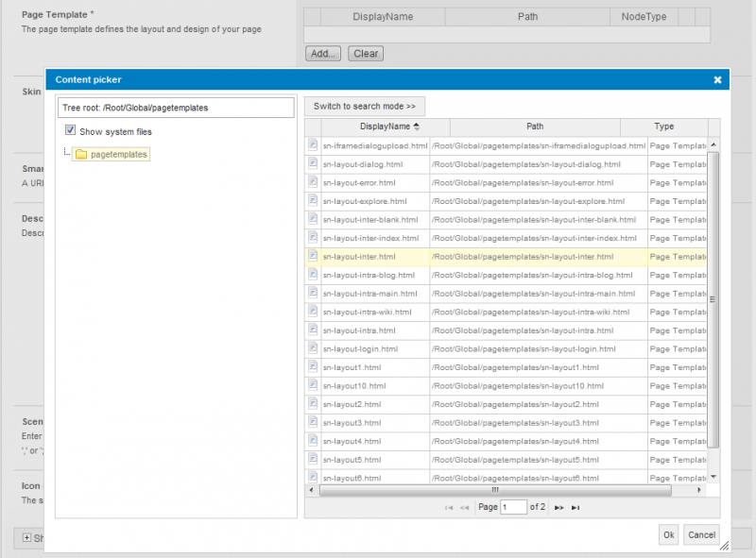Jump to first page in pager

(449, 507)
